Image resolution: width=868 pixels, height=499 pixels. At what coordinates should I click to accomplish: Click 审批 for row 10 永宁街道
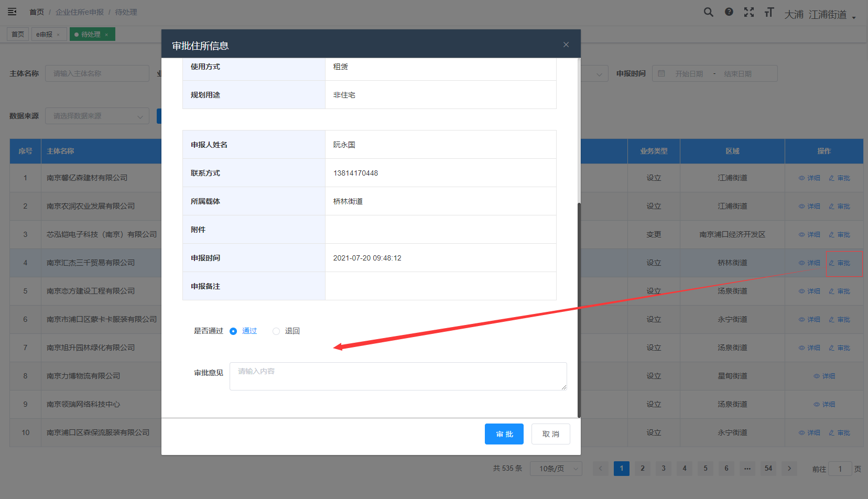(x=840, y=433)
